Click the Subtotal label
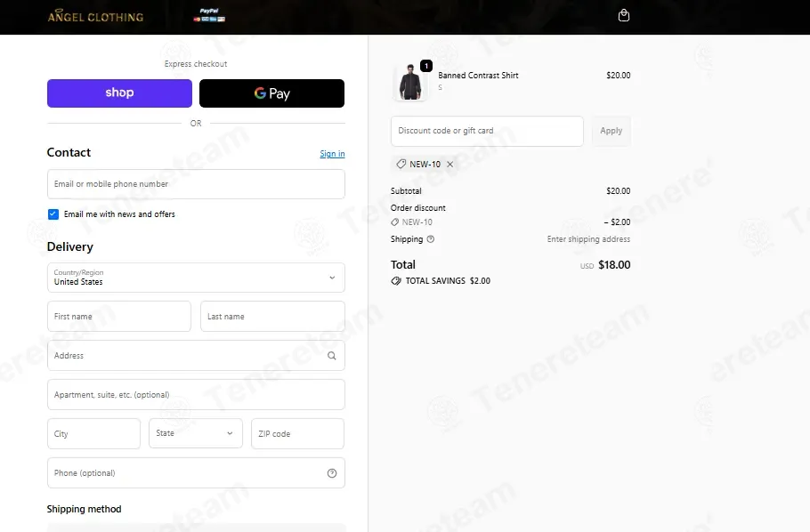Screen dimensions: 810x532 [406, 191]
